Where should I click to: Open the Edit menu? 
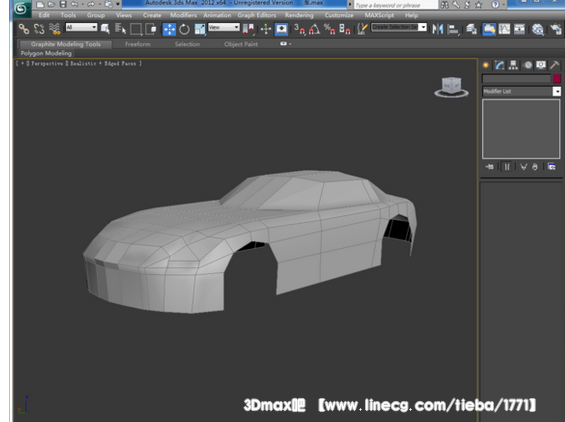44,15
